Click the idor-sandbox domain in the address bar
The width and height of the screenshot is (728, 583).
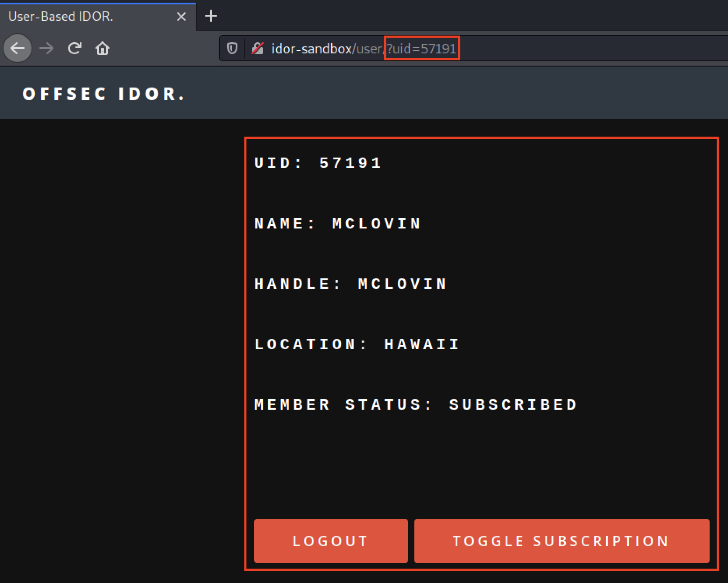[311, 49]
